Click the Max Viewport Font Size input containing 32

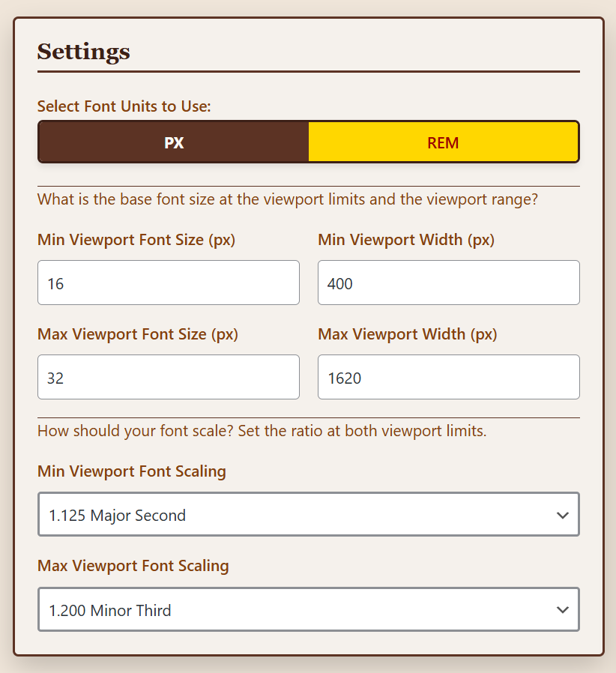[x=168, y=377]
